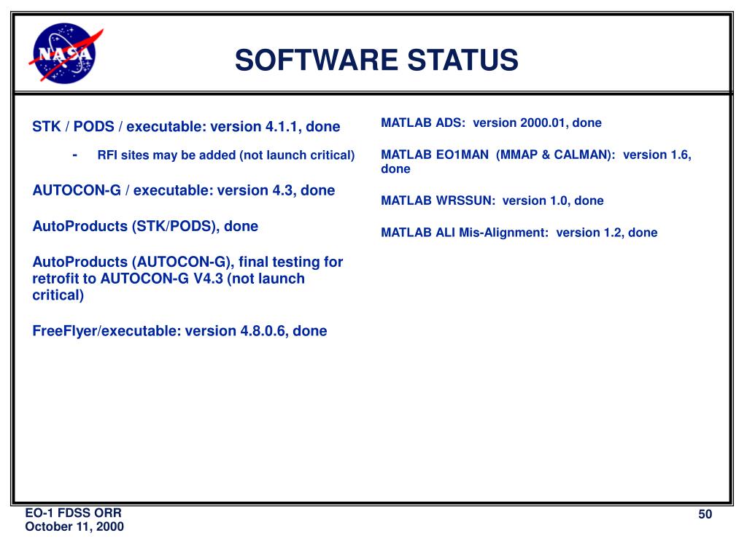
Task: Click the MATLAB EO1MAN (MMAP & CALMAN) line
Action: (536, 161)
